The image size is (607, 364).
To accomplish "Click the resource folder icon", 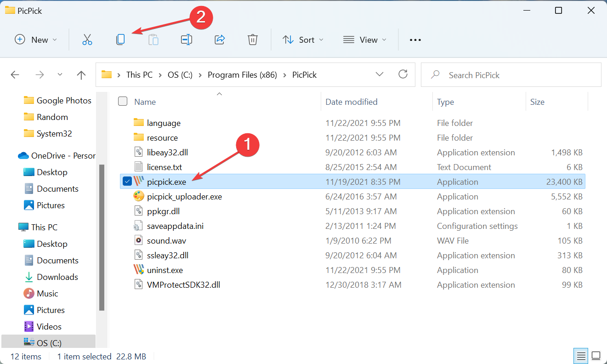I will 138,137.
